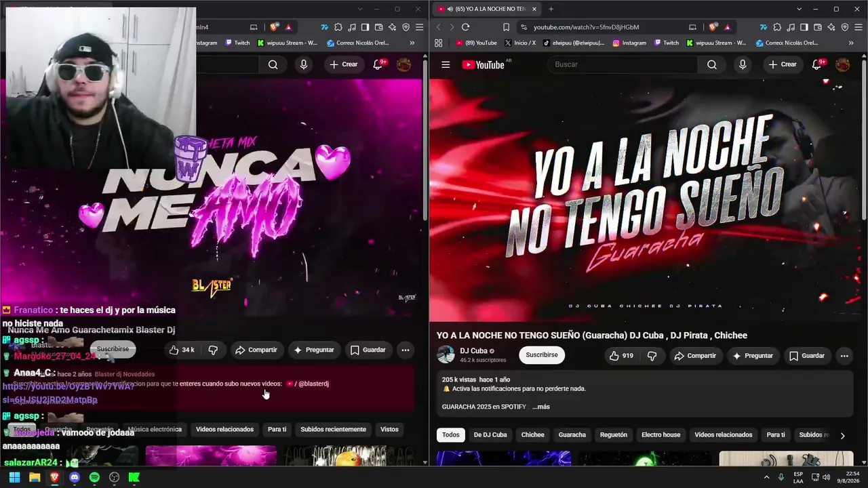The height and width of the screenshot is (488, 868).
Task: Open extensions puzzle icon in right browser
Action: tap(777, 27)
